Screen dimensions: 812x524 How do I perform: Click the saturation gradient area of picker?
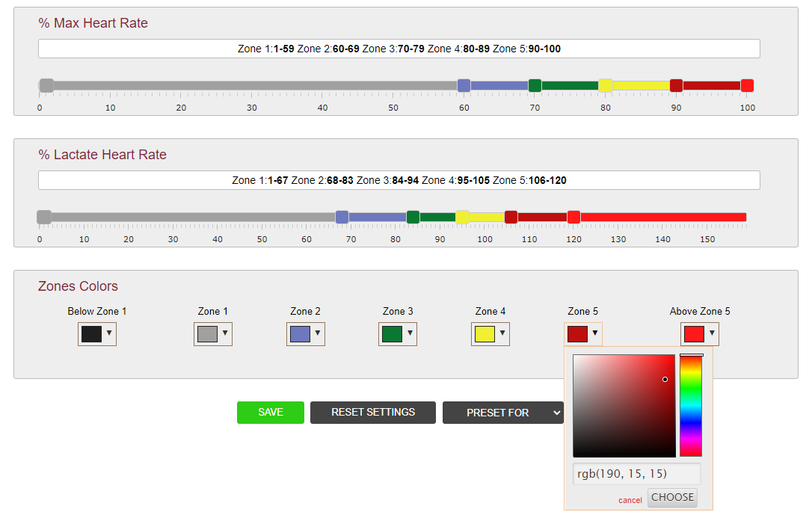click(x=624, y=406)
